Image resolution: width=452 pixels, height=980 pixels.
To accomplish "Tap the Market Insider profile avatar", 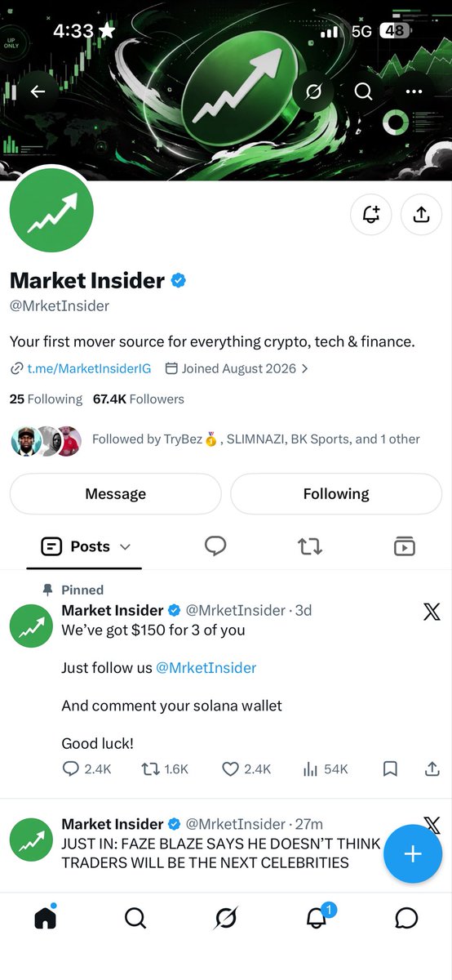I will (51, 210).
